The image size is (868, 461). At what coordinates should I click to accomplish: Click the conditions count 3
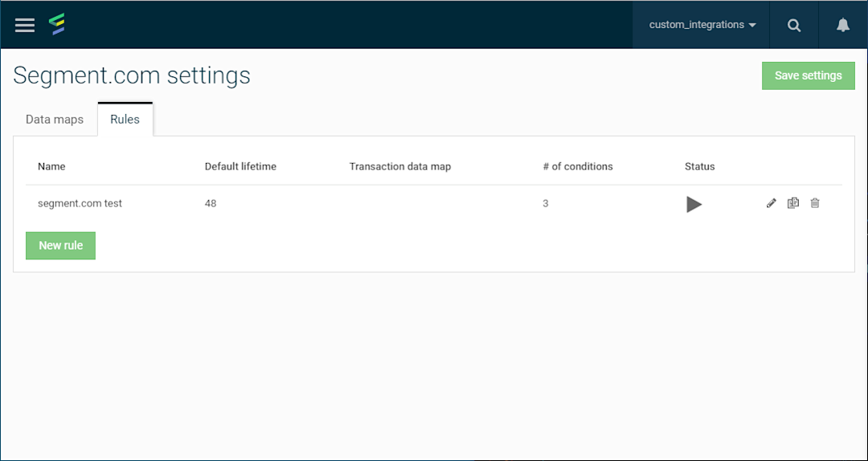545,204
